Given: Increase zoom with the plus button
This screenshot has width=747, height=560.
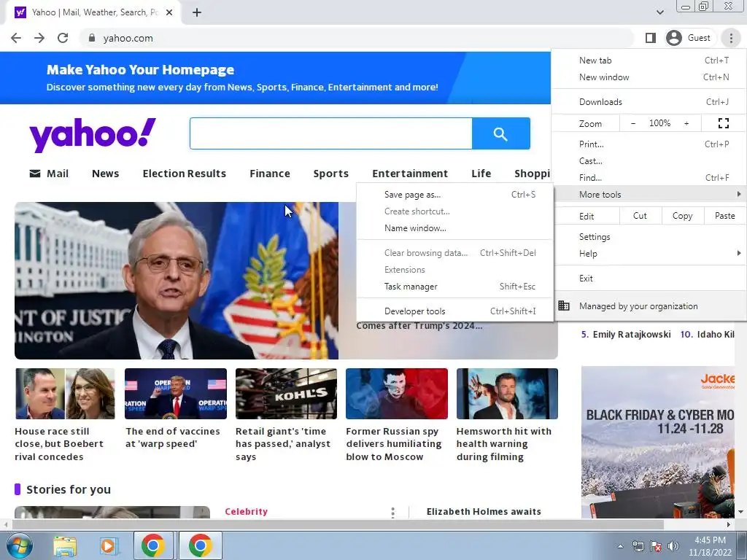Looking at the screenshot, I should [686, 123].
